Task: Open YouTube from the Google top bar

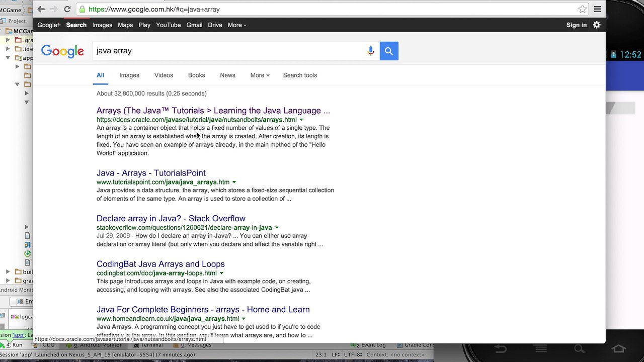Action: (168, 25)
